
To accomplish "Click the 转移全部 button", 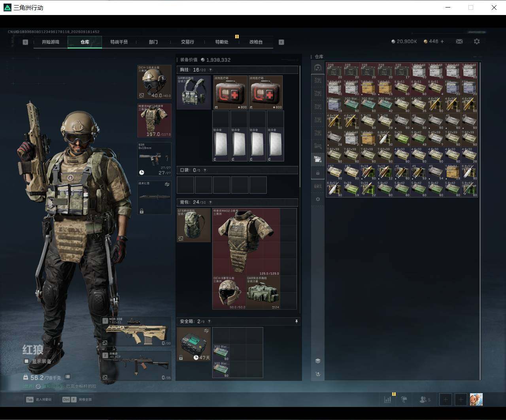I will pyautogui.click(x=77, y=399).
